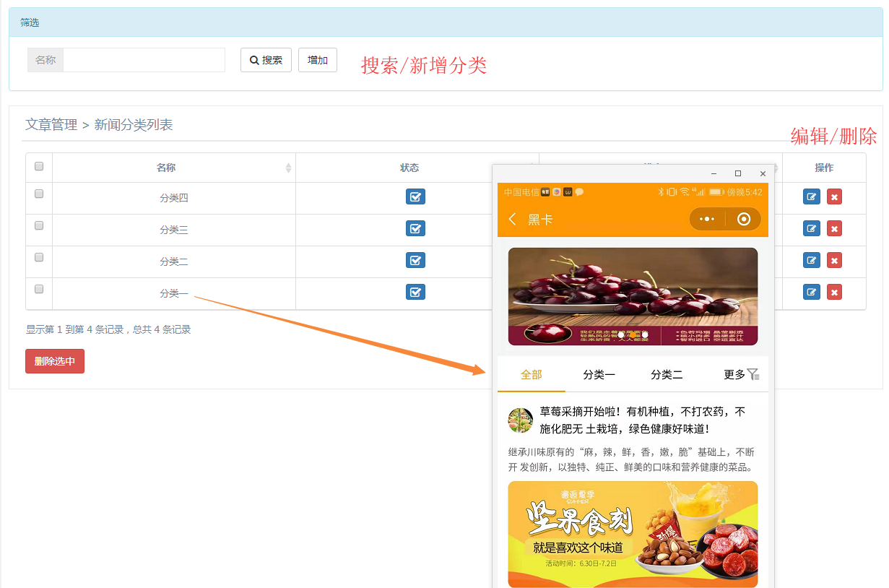Toggle status icon for 分类一
889x588 pixels.
pos(415,293)
